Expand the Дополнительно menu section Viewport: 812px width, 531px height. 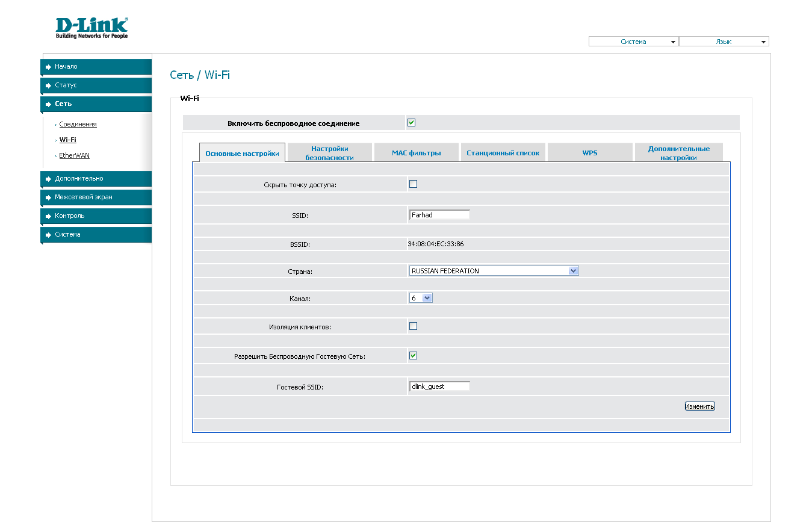point(96,179)
